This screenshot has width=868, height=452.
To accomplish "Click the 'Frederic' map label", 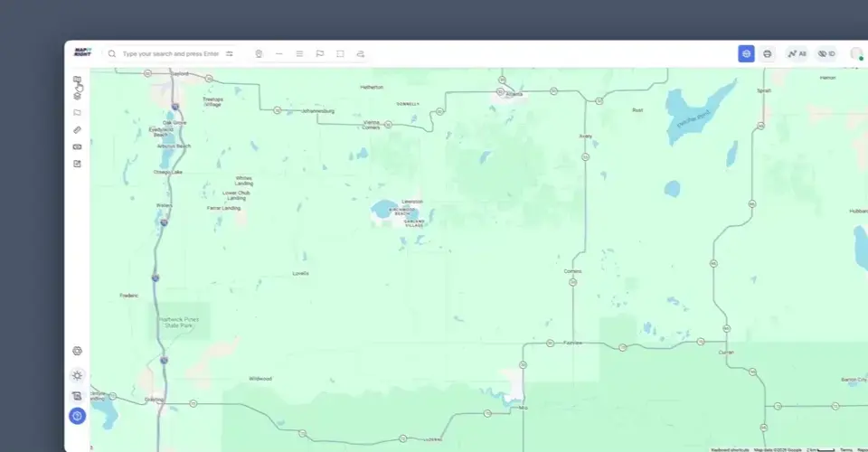I will (x=129, y=296).
